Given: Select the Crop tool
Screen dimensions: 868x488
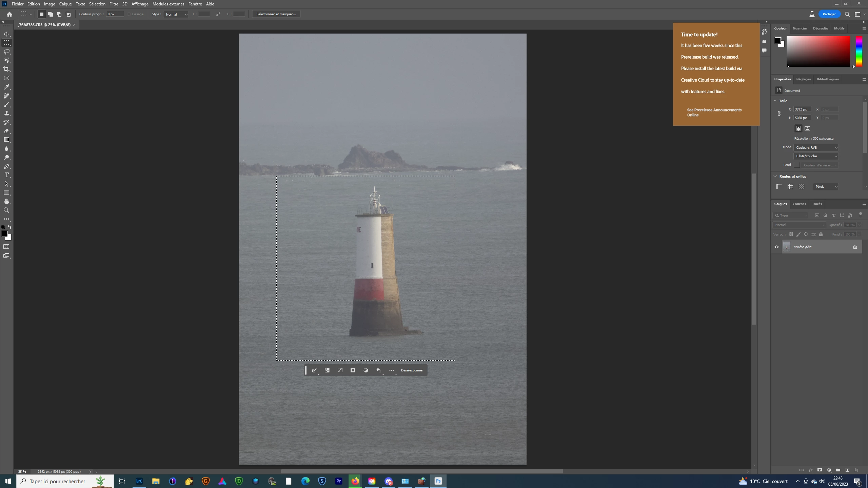Looking at the screenshot, I should pyautogui.click(x=6, y=69).
